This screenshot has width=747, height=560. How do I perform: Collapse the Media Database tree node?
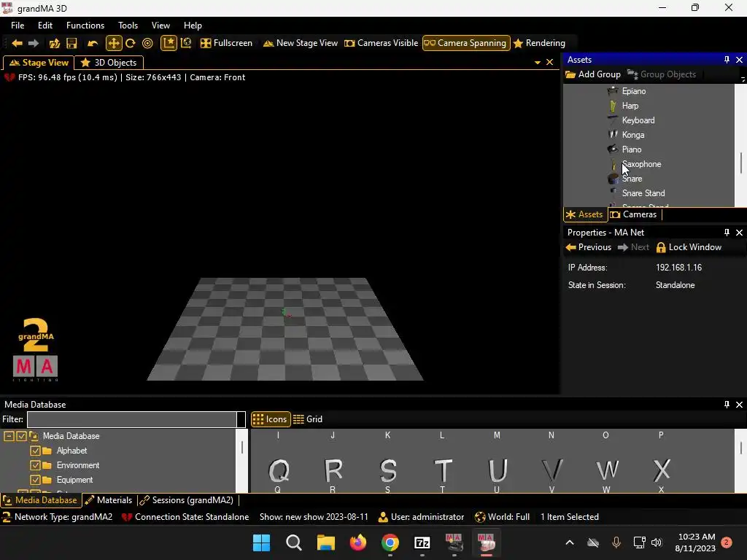(x=9, y=436)
